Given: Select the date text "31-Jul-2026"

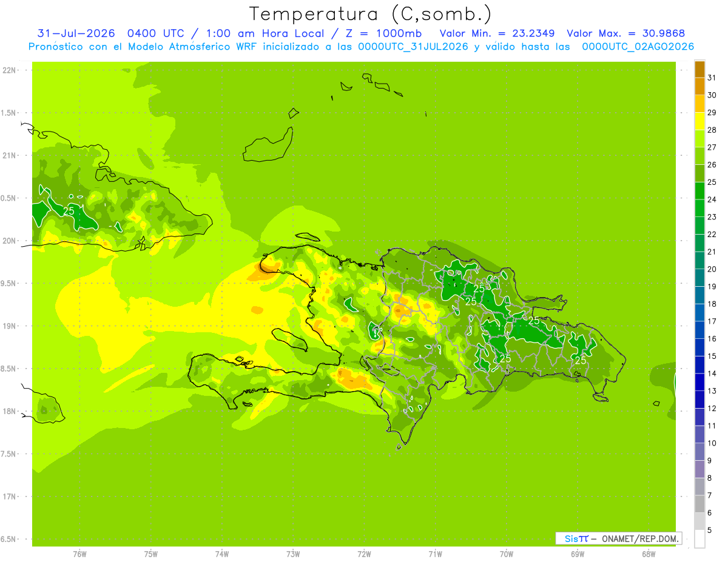Looking at the screenshot, I should coord(76,33).
